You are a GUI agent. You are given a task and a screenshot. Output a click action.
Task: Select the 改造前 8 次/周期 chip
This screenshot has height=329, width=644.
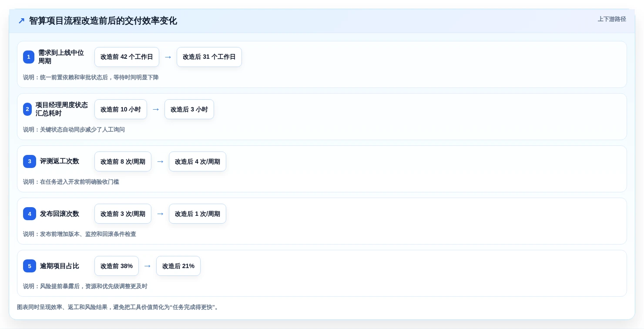coord(123,161)
